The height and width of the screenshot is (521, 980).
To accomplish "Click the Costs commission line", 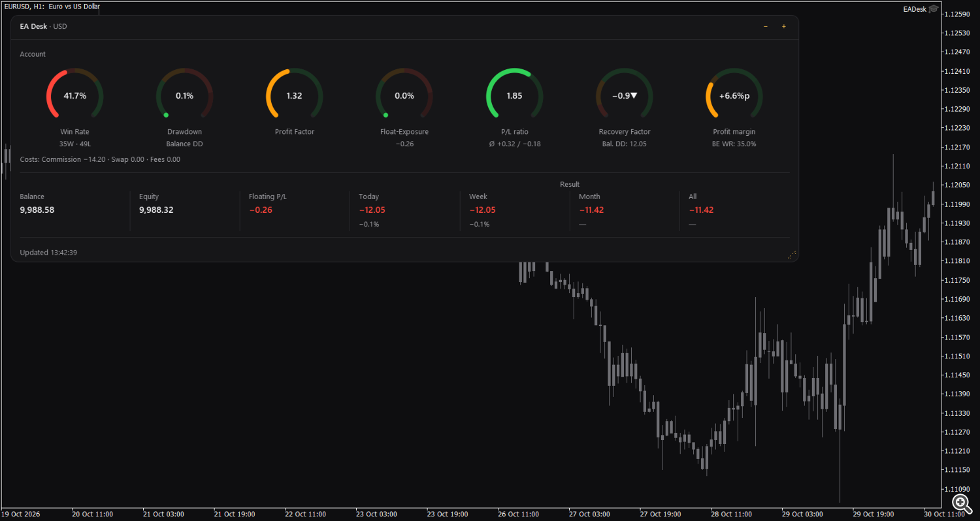I will pos(100,159).
